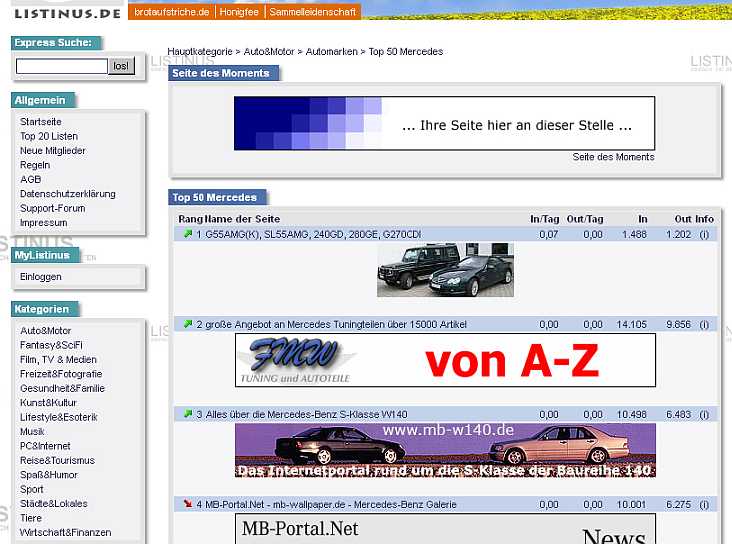
Task: Open the Auto&Motor category
Action: point(45,330)
